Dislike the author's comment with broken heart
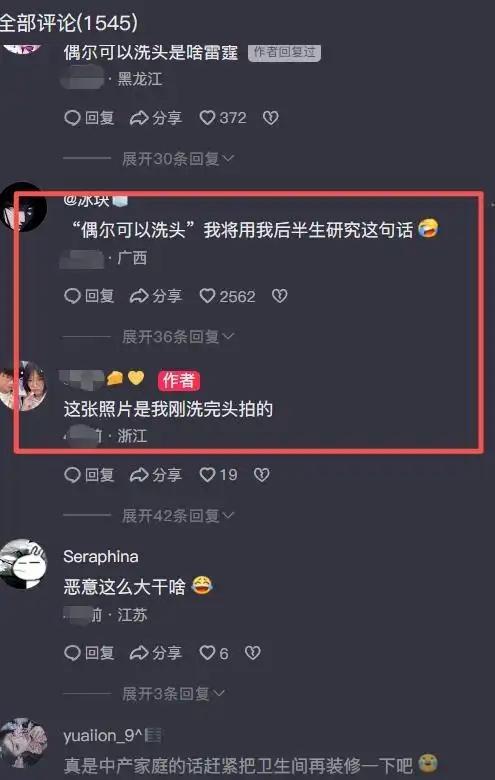Image resolution: width=495 pixels, height=780 pixels. (262, 475)
